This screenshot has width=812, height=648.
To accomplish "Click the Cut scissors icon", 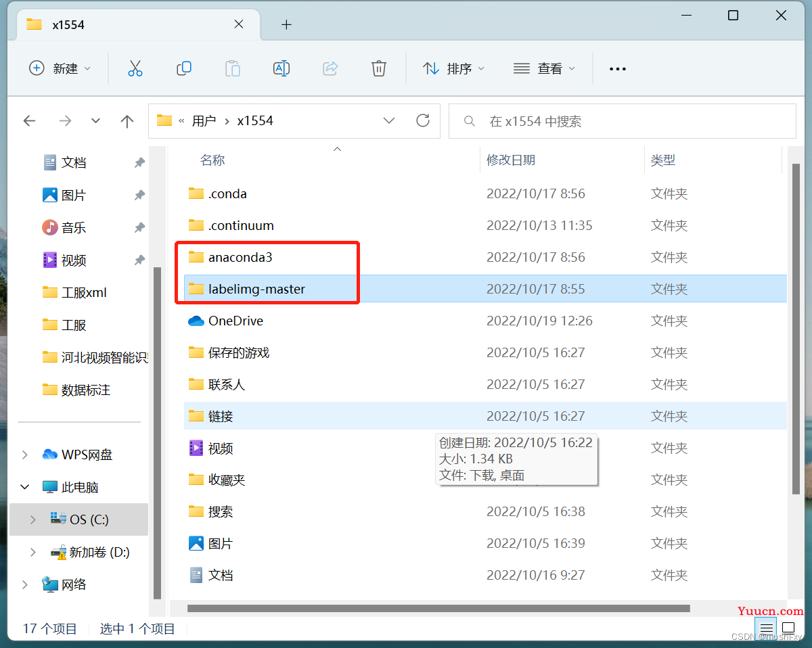I will coord(135,68).
